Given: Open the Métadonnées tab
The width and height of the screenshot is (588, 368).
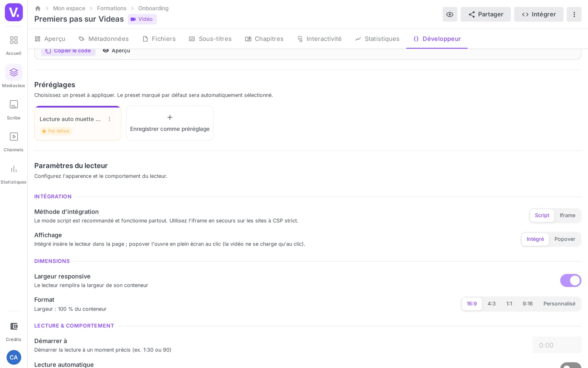Looking at the screenshot, I should 104,39.
